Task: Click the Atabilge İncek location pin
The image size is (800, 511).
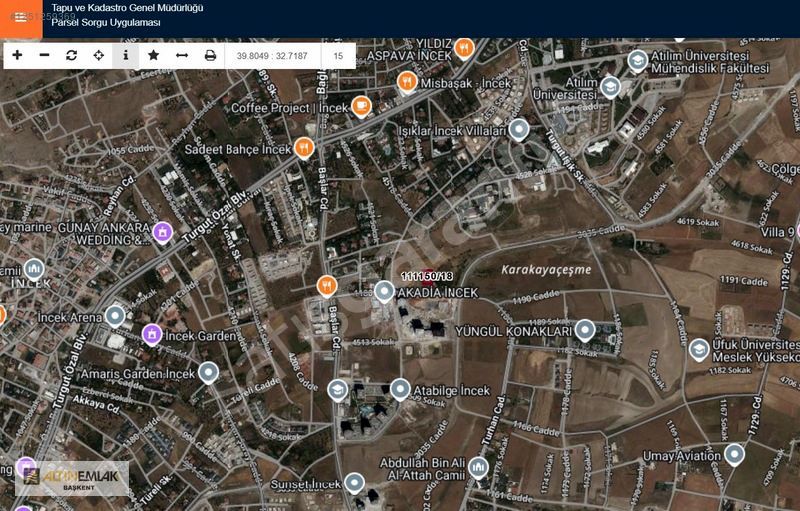Action: [x=401, y=390]
